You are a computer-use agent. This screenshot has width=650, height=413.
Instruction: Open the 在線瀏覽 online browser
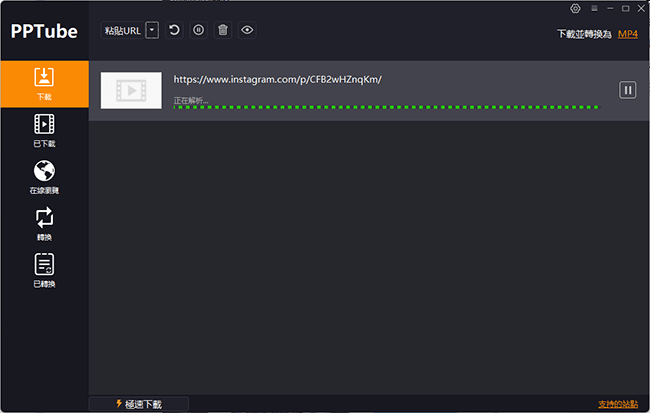coord(44,177)
